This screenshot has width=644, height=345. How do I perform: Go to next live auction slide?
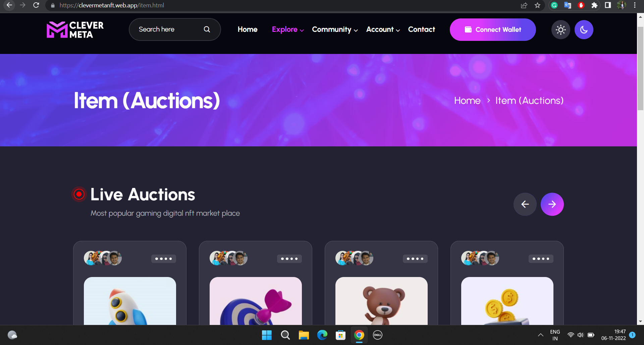click(x=552, y=204)
